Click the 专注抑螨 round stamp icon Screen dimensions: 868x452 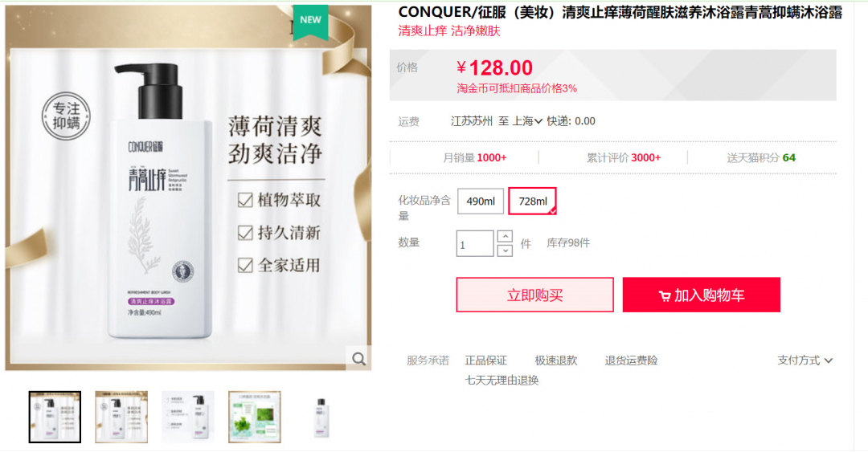66,116
